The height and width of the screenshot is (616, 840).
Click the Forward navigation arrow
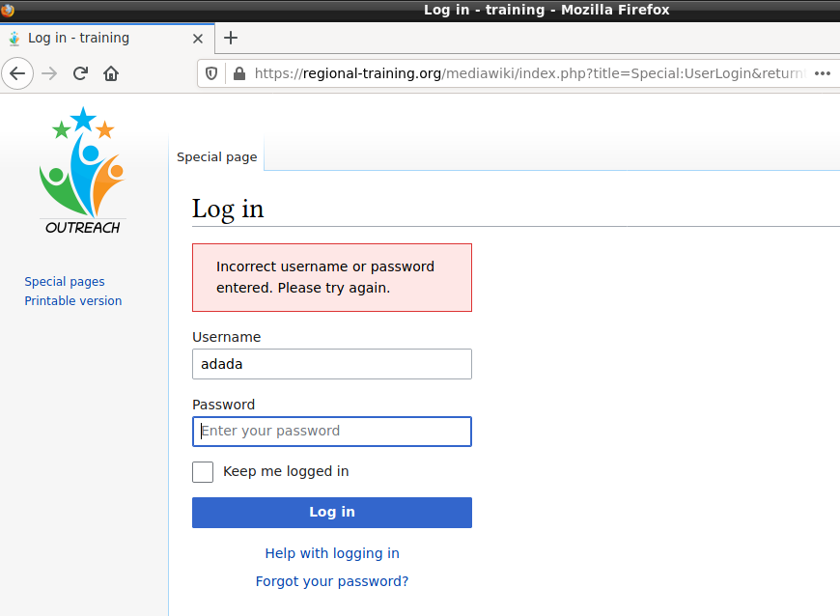pos(50,73)
